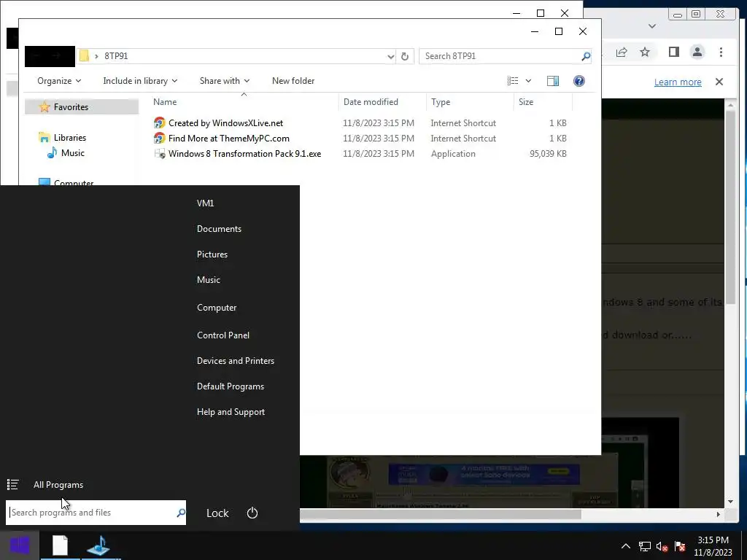The height and width of the screenshot is (560, 747).
Task: Click Chrome horizontal scrollbar right arrow
Action: coord(719,514)
